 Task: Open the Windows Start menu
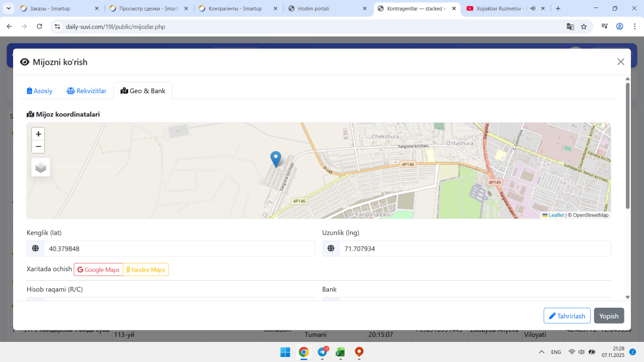coord(285,352)
